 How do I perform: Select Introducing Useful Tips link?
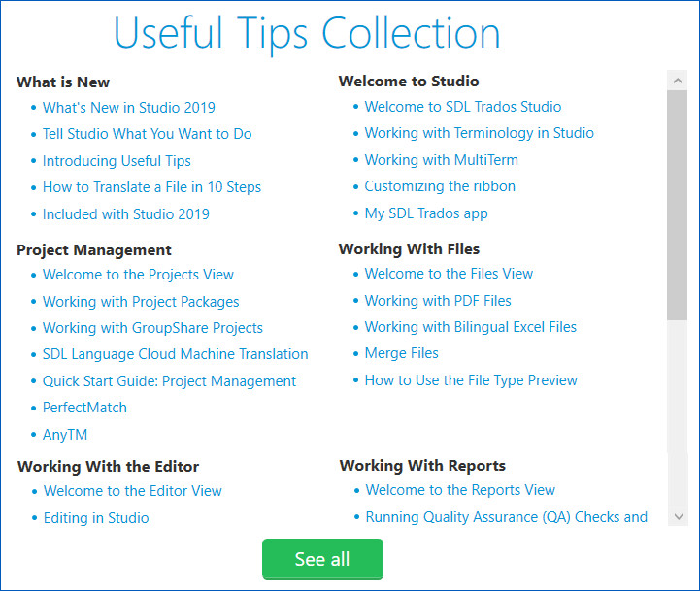(117, 161)
